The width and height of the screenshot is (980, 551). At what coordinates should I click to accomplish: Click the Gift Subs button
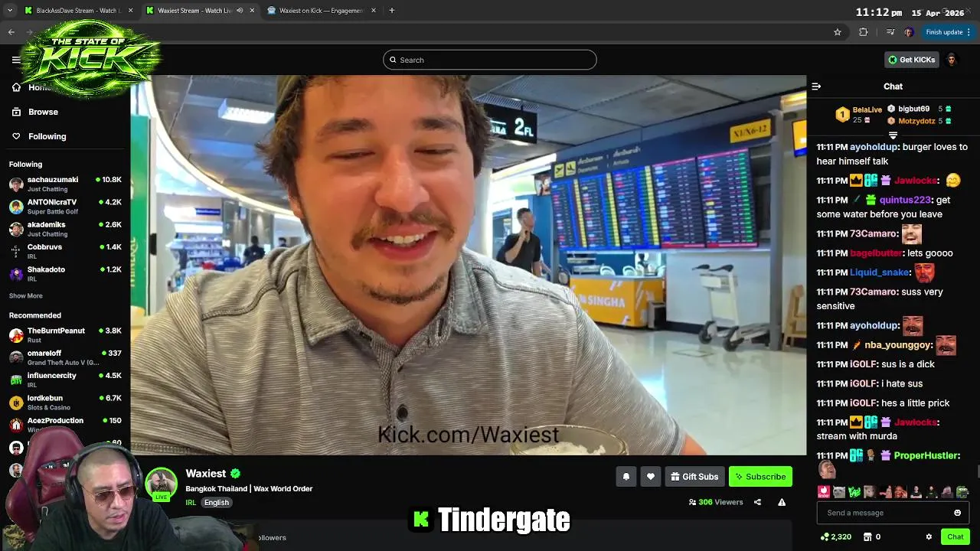pos(694,477)
